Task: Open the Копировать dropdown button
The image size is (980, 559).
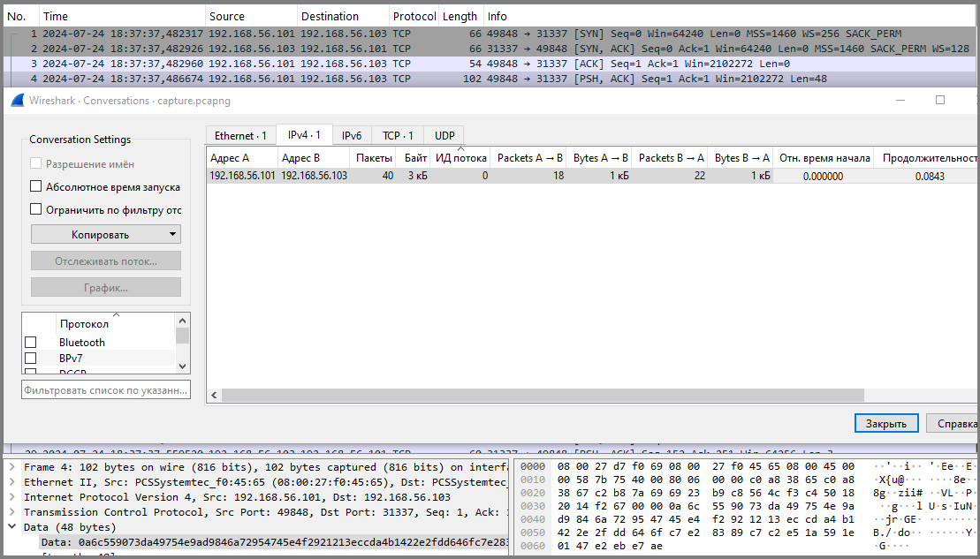Action: [106, 234]
